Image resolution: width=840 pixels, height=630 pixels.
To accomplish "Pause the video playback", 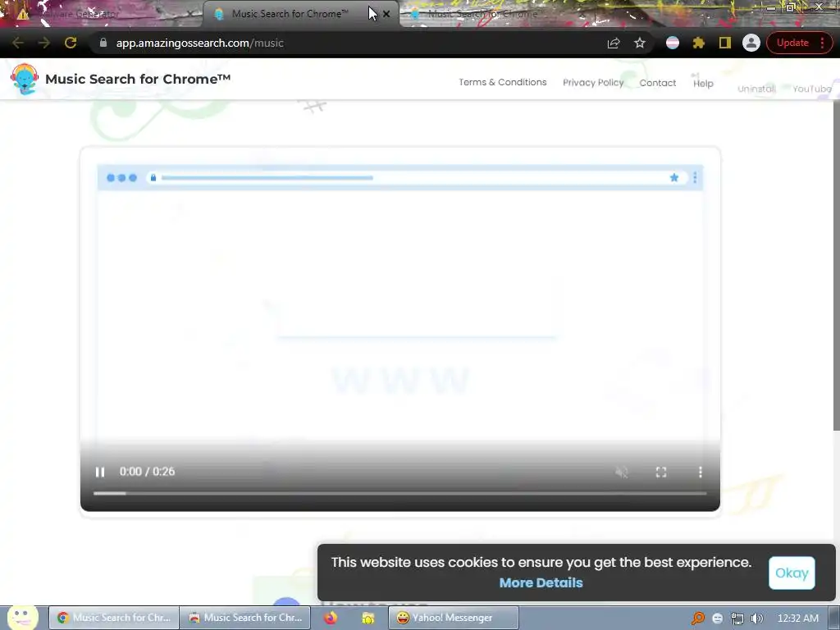I will [x=99, y=472].
